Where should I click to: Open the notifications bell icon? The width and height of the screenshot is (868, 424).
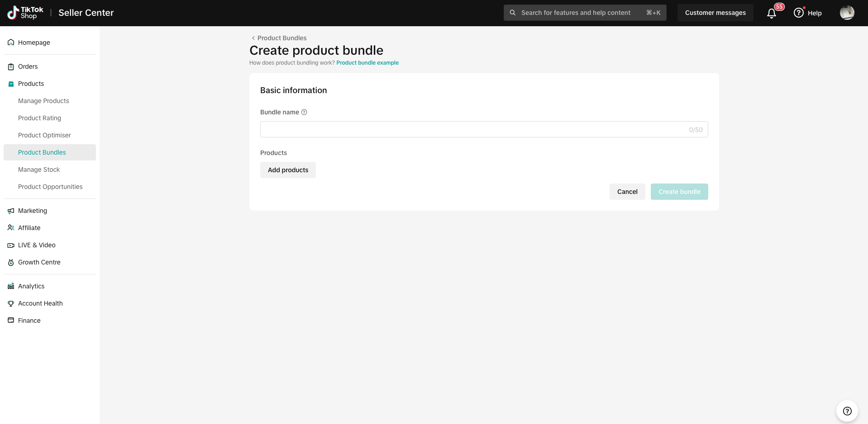tap(772, 13)
